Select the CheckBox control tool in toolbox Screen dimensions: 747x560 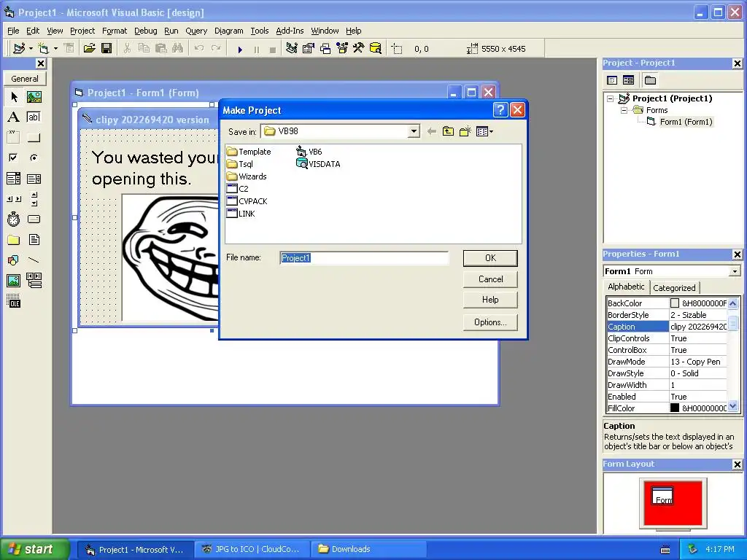coord(14,157)
